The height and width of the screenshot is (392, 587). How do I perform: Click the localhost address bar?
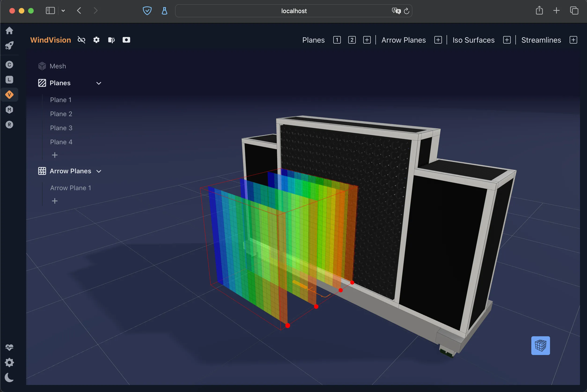(294, 11)
